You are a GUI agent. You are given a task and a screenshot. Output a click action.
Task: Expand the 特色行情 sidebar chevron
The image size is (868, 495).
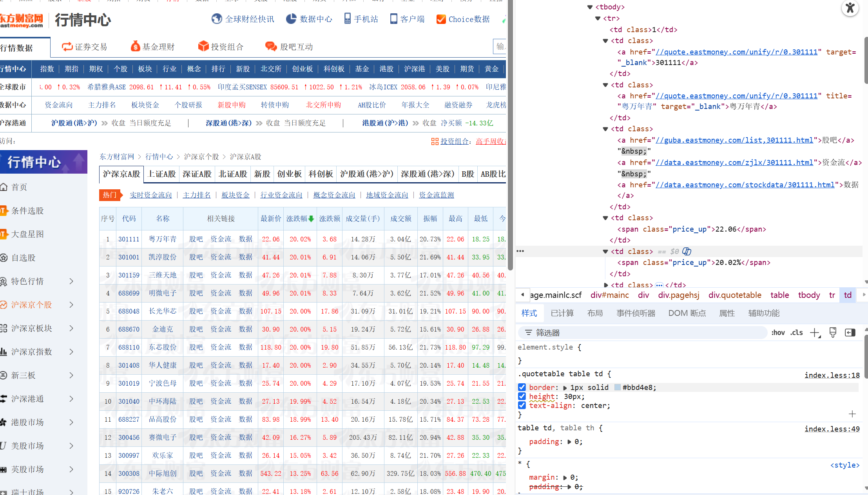click(x=71, y=281)
